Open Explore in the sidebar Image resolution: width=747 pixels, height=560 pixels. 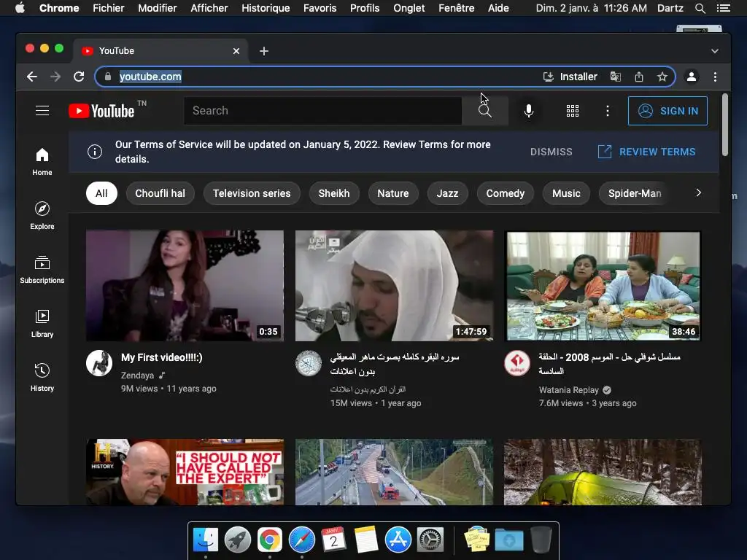[42, 216]
